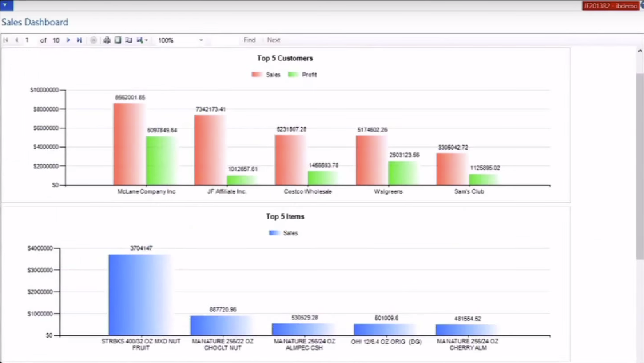This screenshot has width=644, height=363.
Task: Click the OH! 12/6.4 OZ ORIG (DG) label
Action: [386, 342]
